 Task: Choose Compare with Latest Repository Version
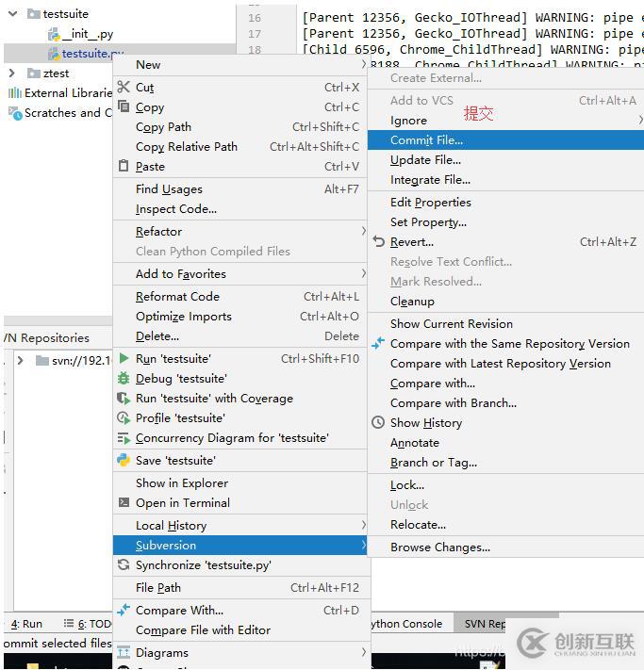(506, 363)
